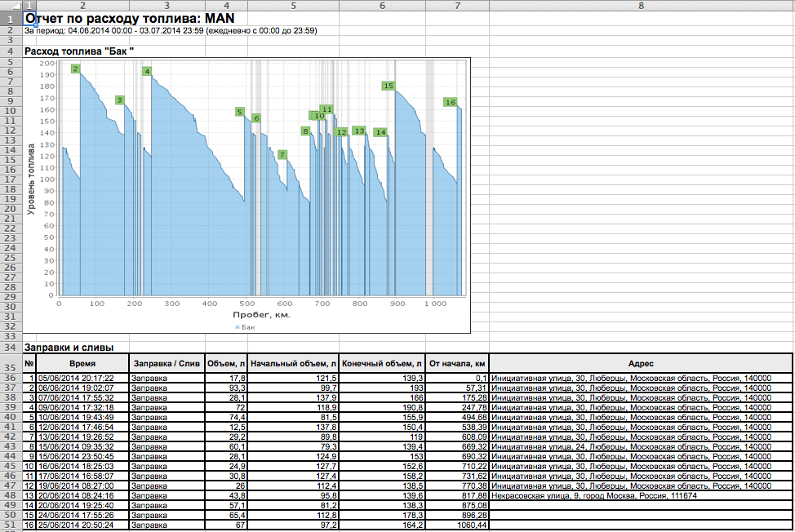Click the fuel chart marker 4

pyautogui.click(x=147, y=72)
